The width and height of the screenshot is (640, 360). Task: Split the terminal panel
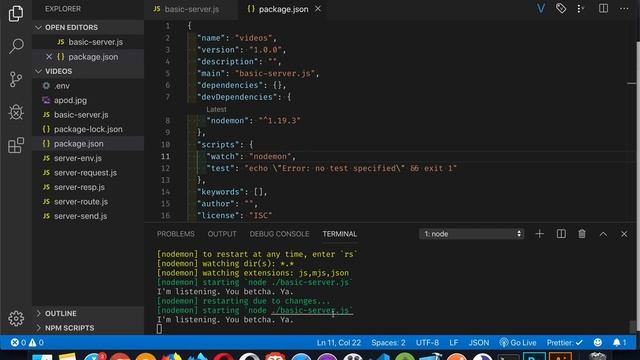561,234
